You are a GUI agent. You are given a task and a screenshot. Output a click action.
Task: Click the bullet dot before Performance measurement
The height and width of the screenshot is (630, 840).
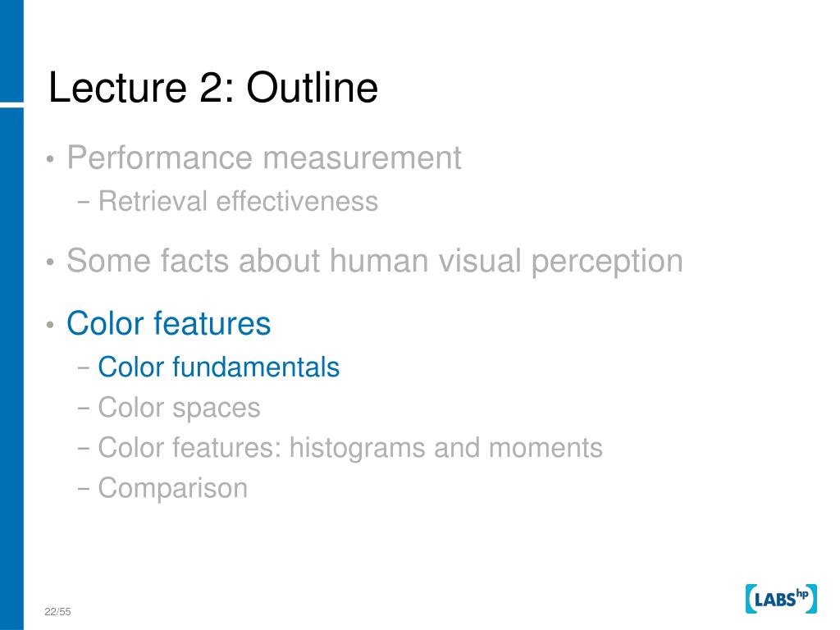point(50,159)
